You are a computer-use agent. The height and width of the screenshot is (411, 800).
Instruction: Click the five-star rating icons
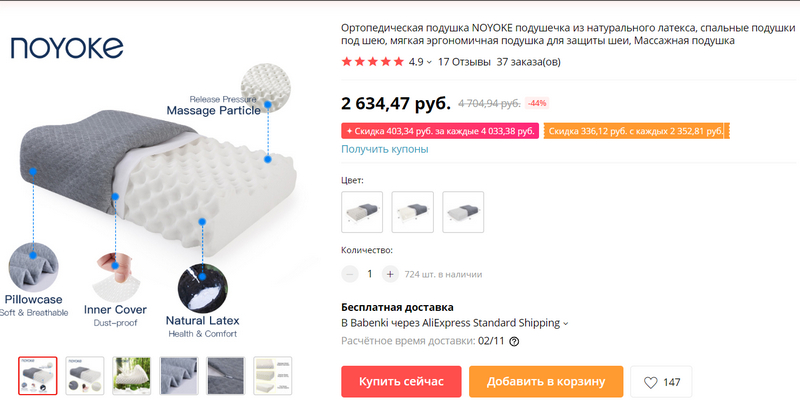[372, 62]
